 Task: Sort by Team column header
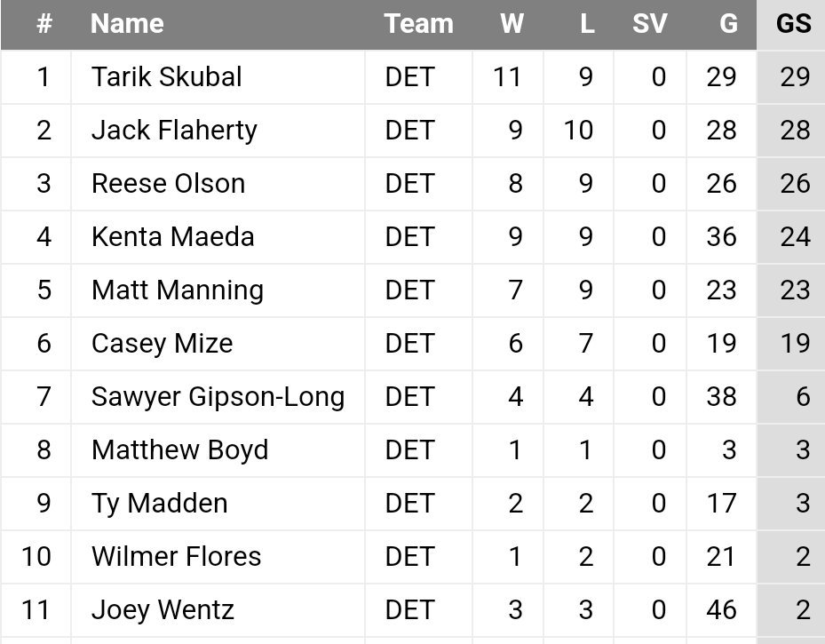[x=418, y=24]
